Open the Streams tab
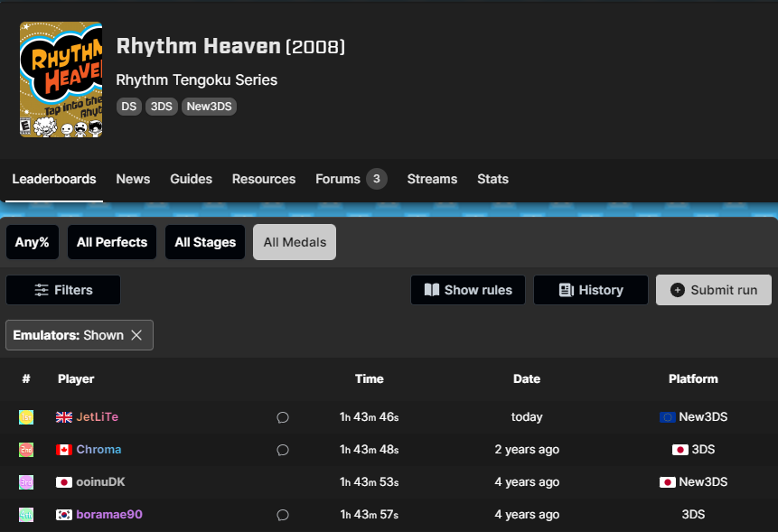This screenshot has height=532, width=778. (x=432, y=179)
